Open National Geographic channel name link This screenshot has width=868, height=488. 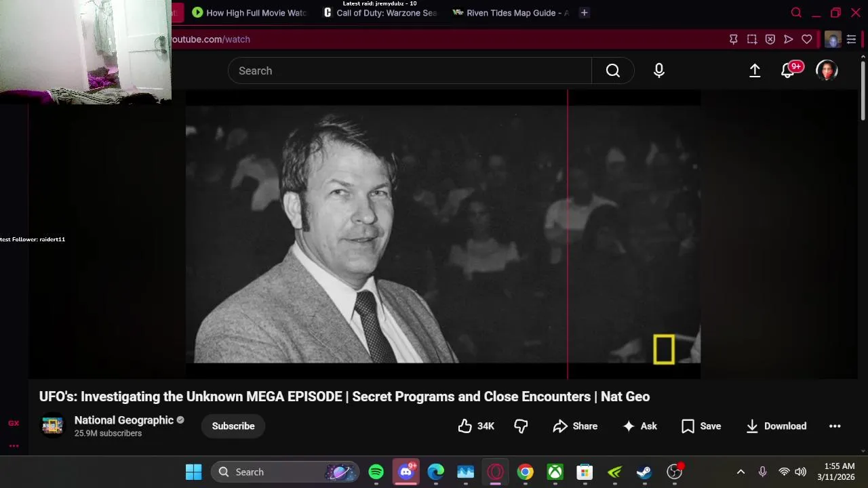click(124, 420)
